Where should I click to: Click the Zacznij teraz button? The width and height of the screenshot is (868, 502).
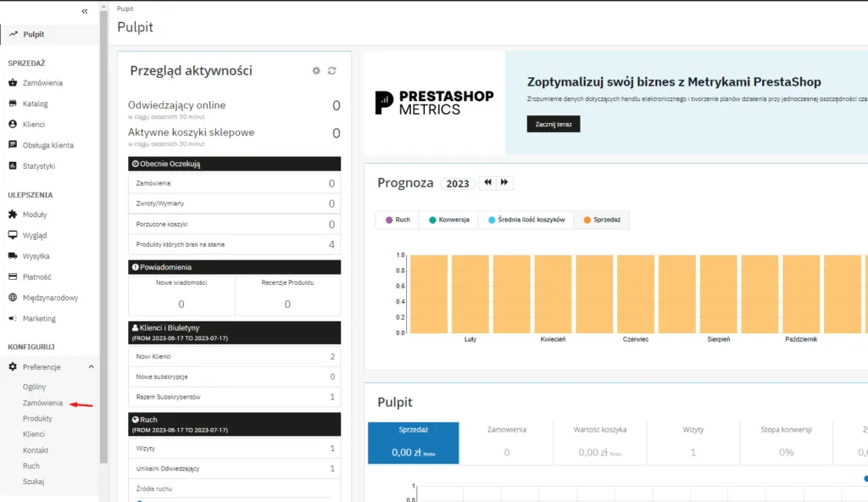553,125
